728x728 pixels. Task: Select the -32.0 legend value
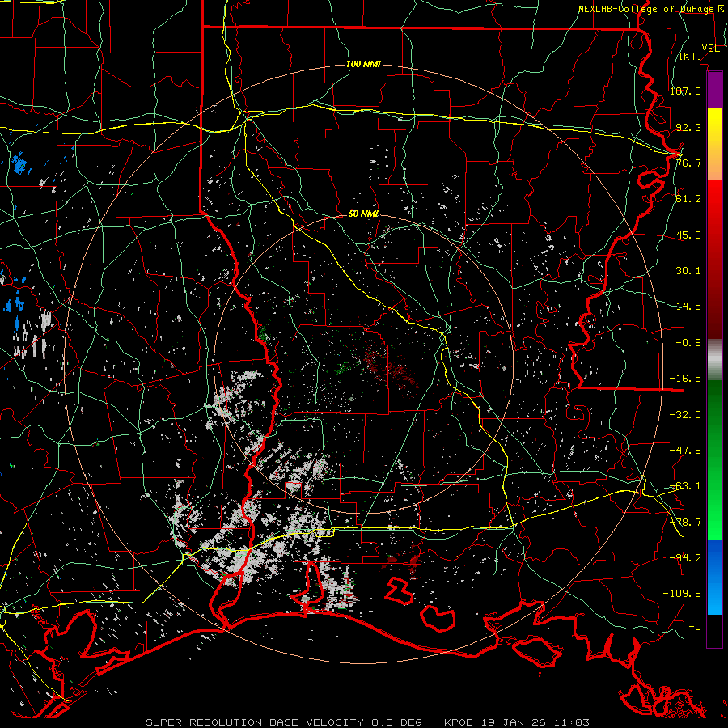click(685, 415)
